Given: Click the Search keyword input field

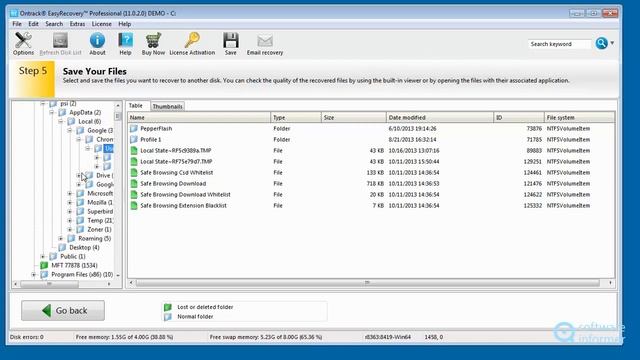Looking at the screenshot, I should pyautogui.click(x=559, y=44).
